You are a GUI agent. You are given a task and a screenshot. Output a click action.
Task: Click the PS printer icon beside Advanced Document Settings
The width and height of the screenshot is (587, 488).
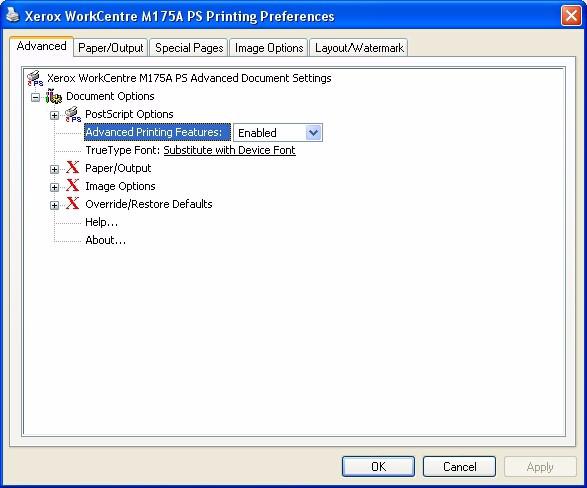tap(35, 79)
